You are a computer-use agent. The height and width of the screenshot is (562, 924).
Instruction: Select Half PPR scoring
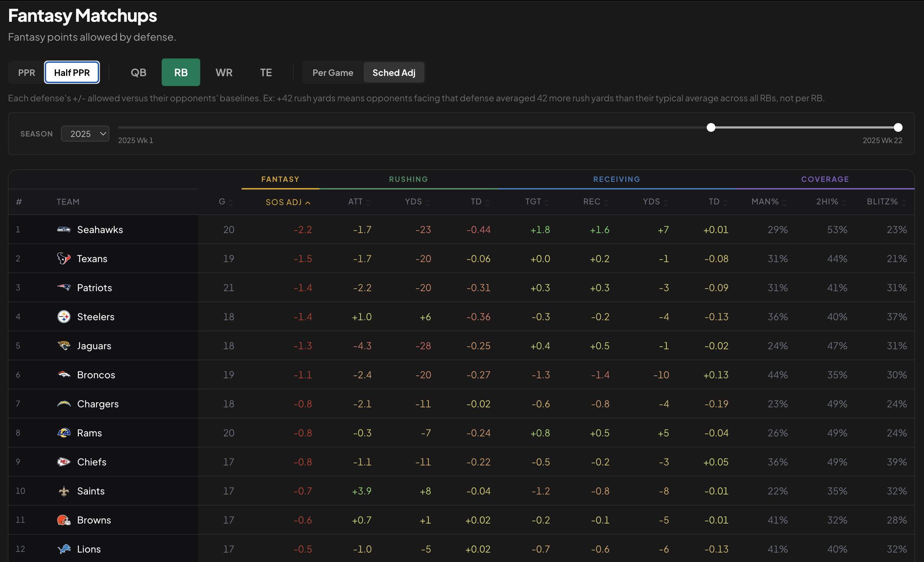72,72
